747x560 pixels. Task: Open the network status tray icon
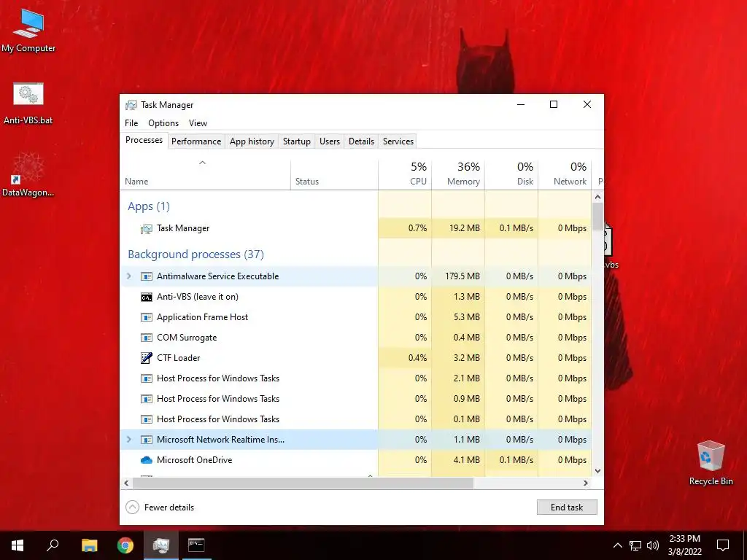tap(635, 545)
